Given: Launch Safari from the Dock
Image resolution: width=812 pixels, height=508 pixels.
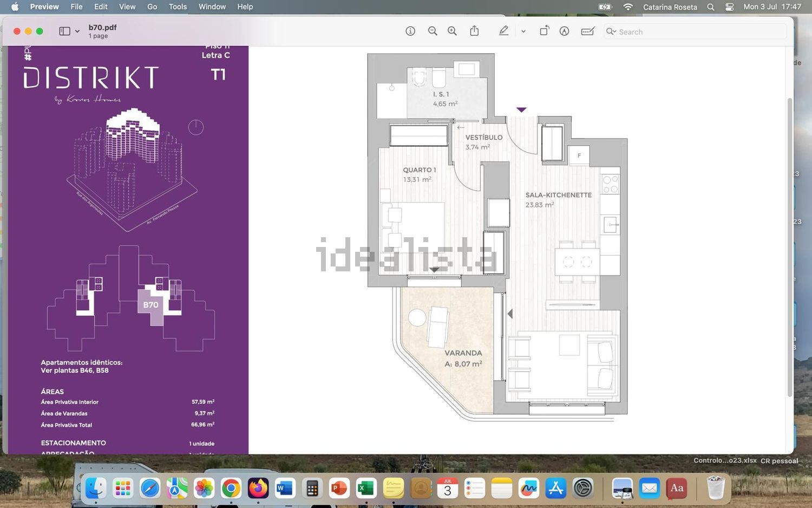Looking at the screenshot, I should point(150,488).
